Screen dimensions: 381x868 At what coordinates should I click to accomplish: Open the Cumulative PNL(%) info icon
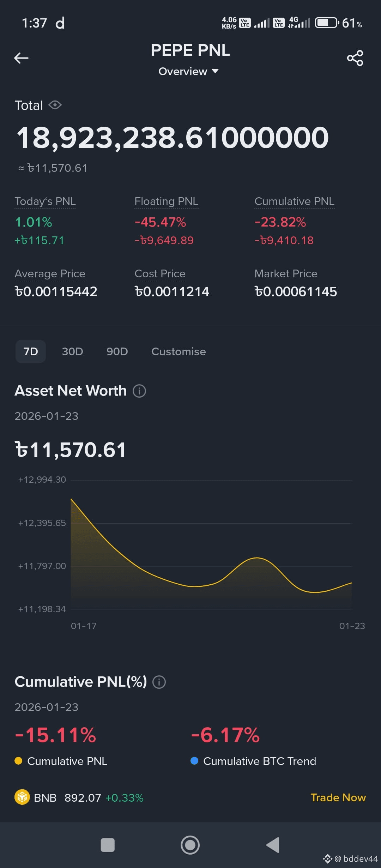159,682
